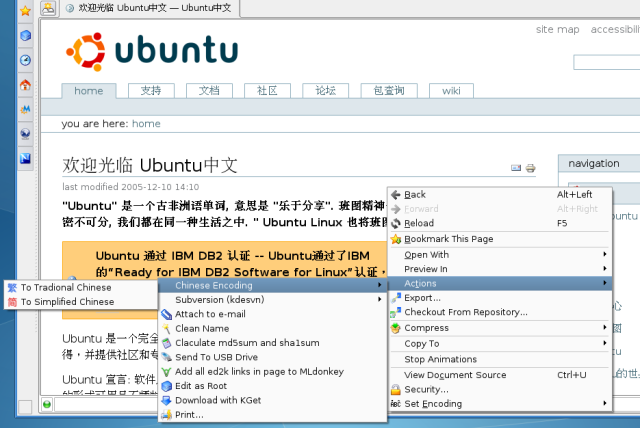Open the wiki tab on Ubuntu site

click(x=451, y=91)
